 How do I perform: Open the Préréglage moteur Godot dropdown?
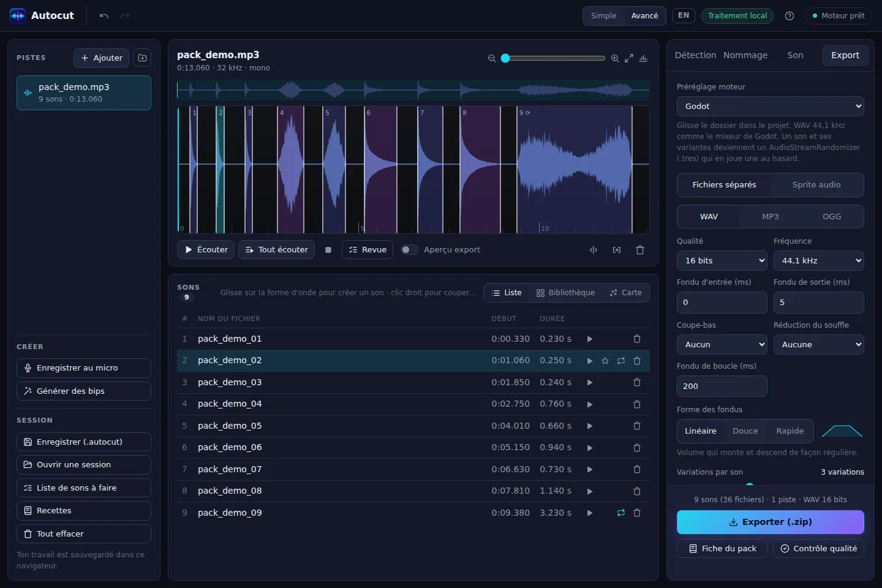pos(771,107)
